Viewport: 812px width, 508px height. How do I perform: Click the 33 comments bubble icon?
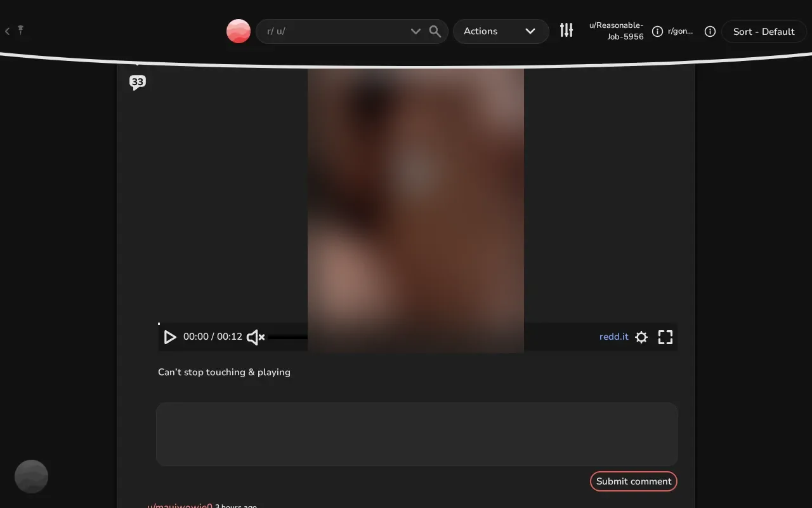[x=138, y=83]
